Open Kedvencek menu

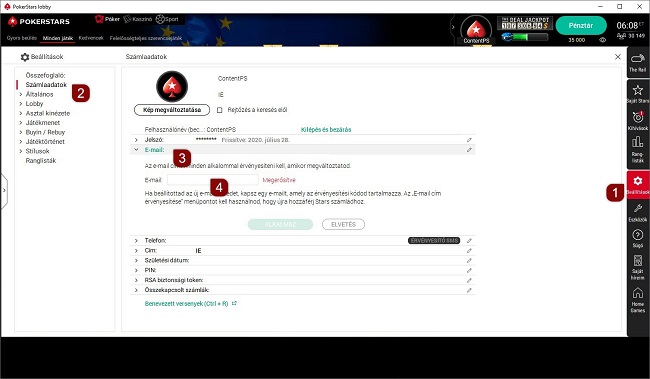pos(91,38)
